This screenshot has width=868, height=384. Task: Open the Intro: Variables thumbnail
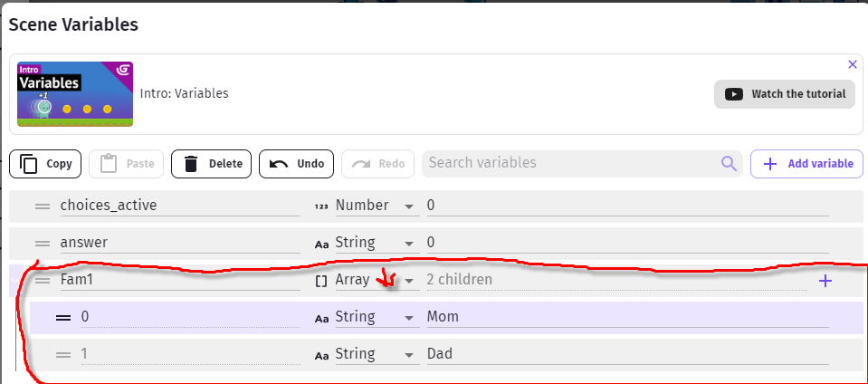pos(75,94)
